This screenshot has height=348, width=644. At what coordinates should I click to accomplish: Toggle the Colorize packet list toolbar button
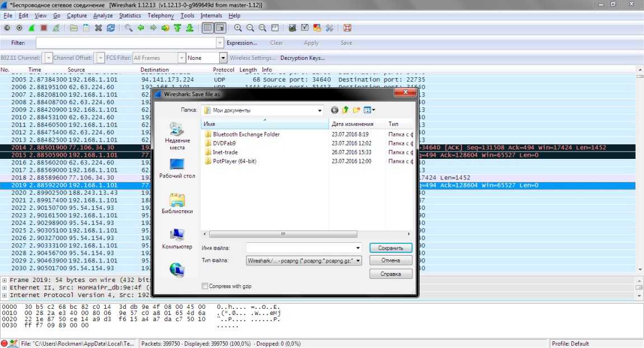(x=208, y=28)
